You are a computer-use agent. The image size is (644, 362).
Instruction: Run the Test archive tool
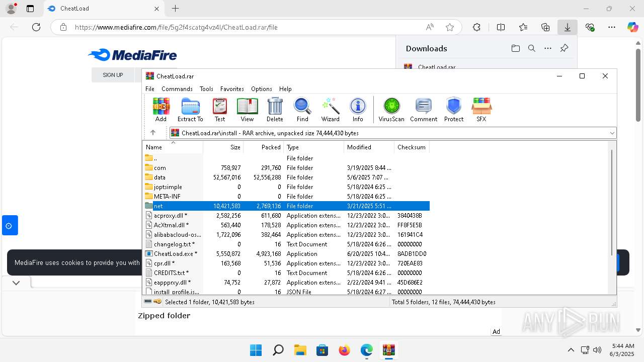click(220, 110)
